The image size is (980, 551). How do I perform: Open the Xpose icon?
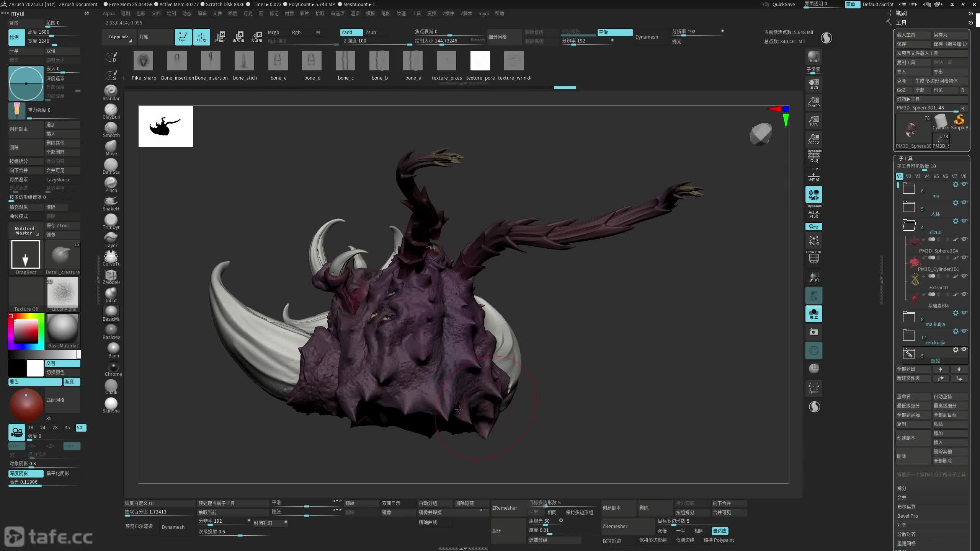coord(813,387)
